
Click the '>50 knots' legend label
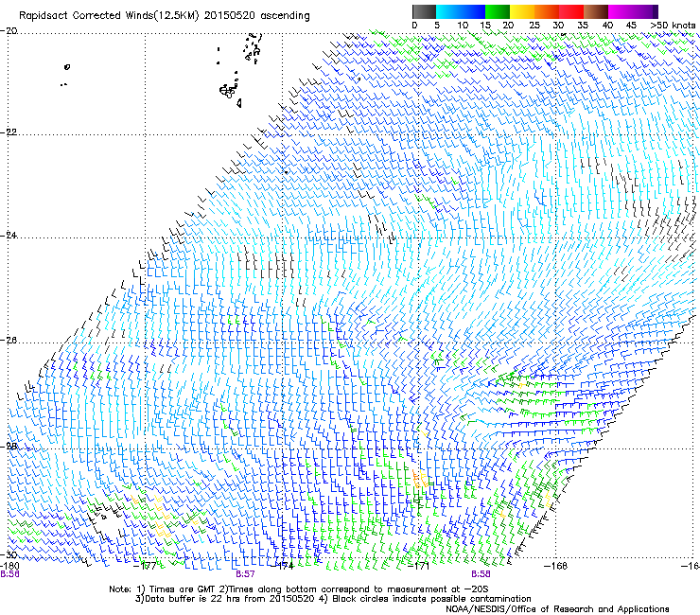(x=673, y=26)
